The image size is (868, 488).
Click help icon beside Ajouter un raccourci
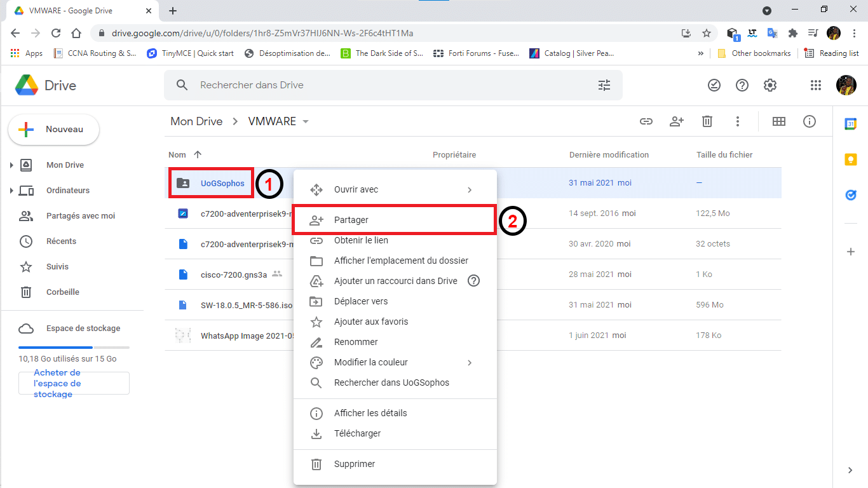473,281
